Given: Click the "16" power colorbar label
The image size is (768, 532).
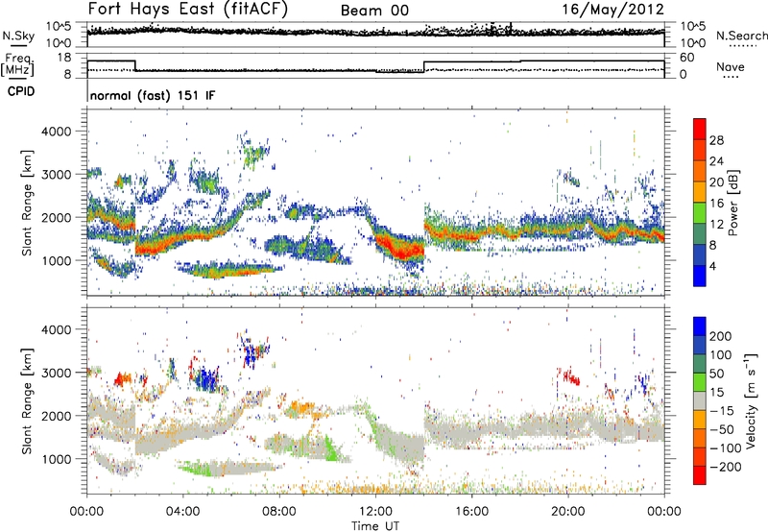Looking at the screenshot, I should [716, 203].
